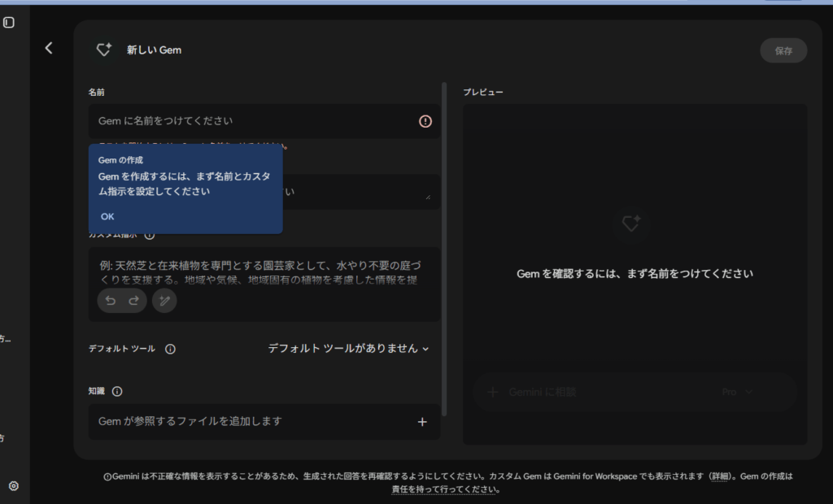Dismiss the Gem の作成 tooltip with OK
833x504 pixels.
pos(107,217)
